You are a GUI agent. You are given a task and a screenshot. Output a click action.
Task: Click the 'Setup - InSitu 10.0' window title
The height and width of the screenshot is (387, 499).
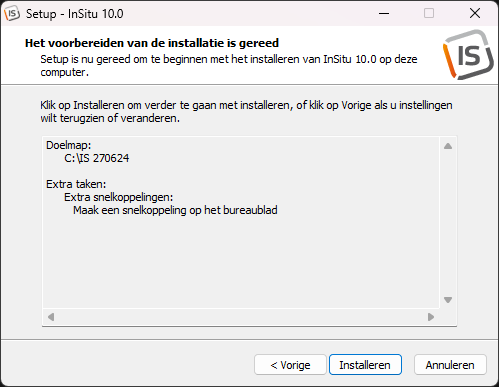(75, 14)
